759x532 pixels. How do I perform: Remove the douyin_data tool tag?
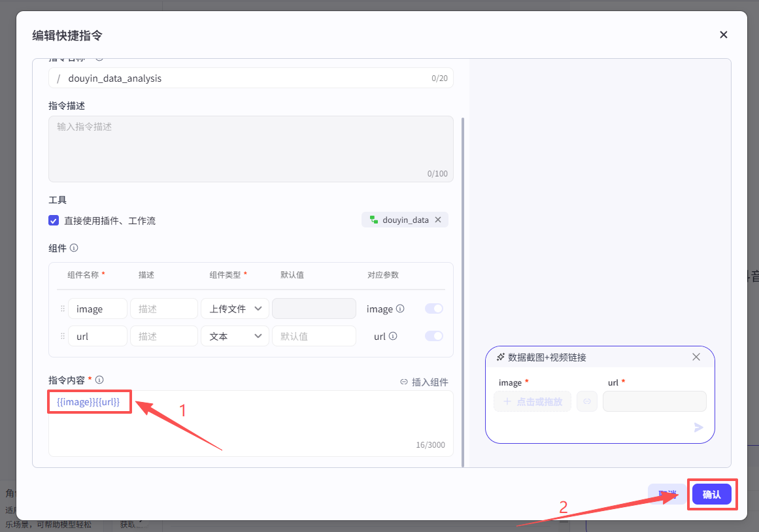coord(438,220)
